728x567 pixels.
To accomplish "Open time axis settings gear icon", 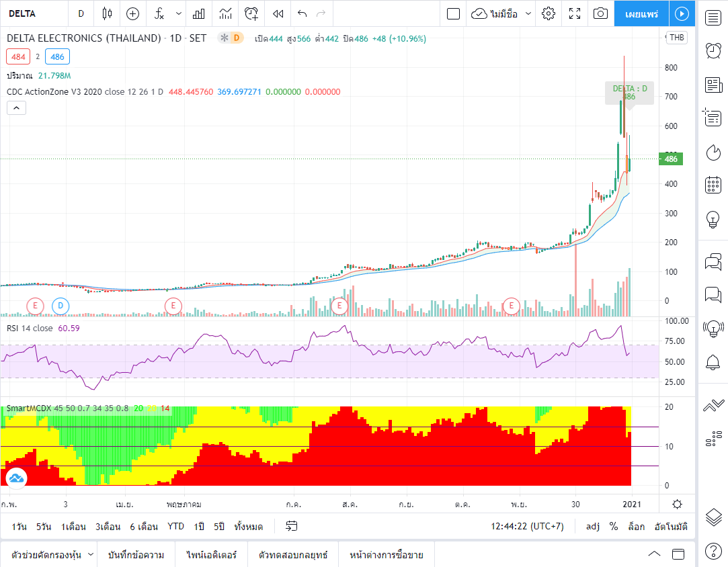I will [x=677, y=505].
